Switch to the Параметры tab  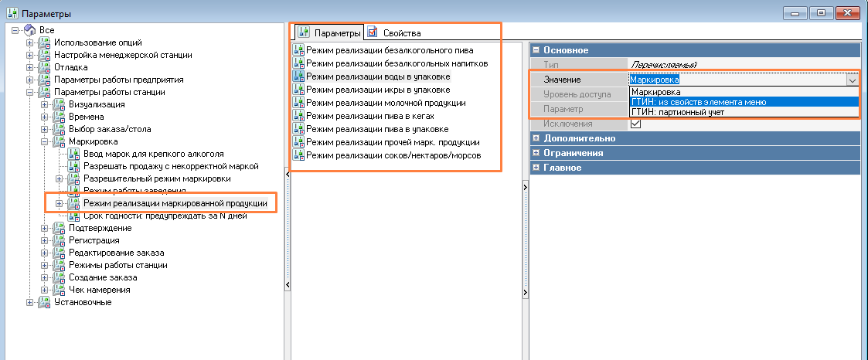[330, 33]
